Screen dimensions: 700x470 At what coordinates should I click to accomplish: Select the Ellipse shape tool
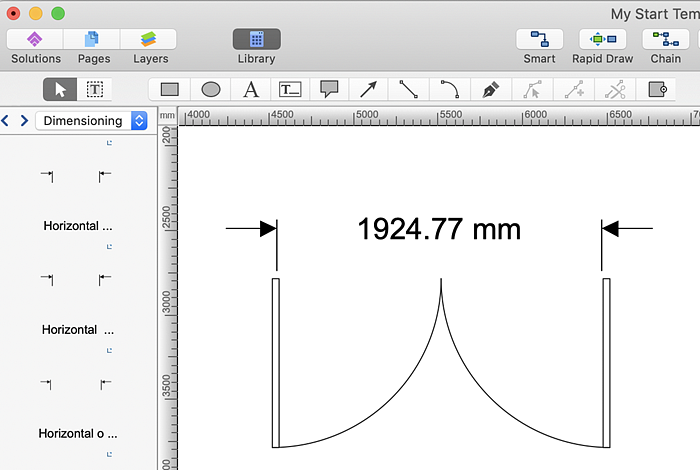(211, 90)
